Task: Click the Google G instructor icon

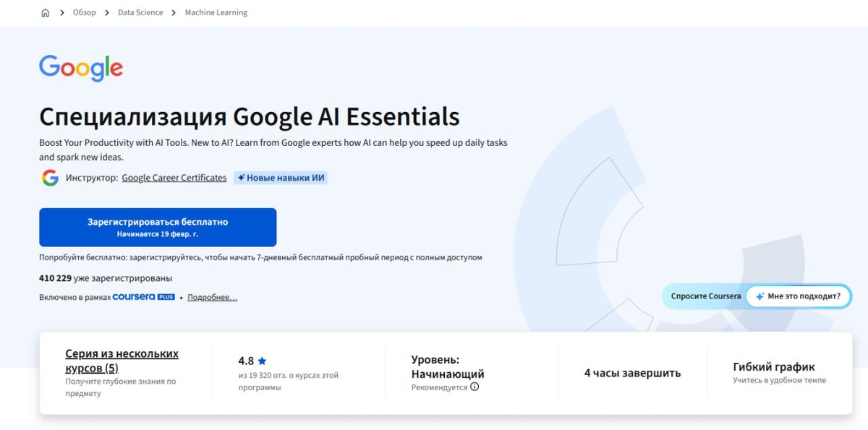Action: (x=50, y=178)
